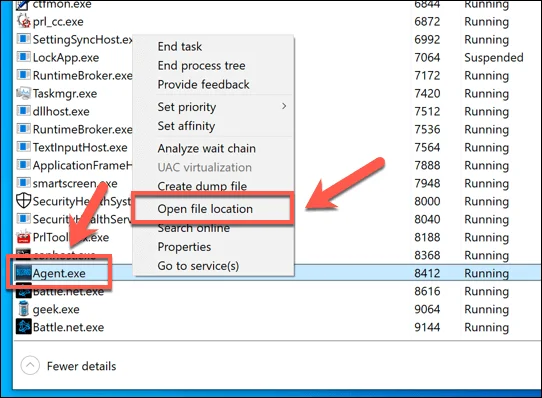
Task: Select the Taskmgr.exe process name
Action: click(x=65, y=94)
